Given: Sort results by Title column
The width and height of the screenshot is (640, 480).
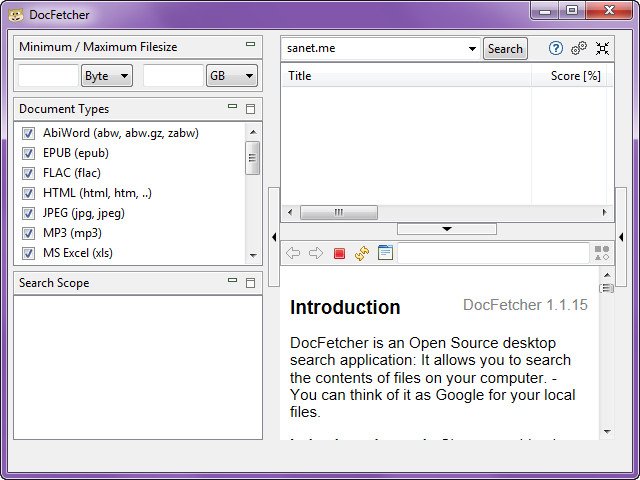Looking at the screenshot, I should 406,76.
